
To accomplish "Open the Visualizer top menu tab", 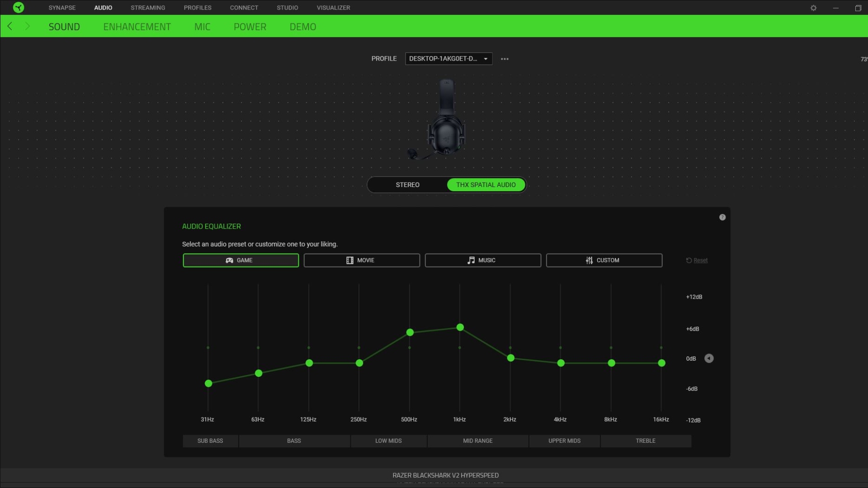I will click(333, 8).
